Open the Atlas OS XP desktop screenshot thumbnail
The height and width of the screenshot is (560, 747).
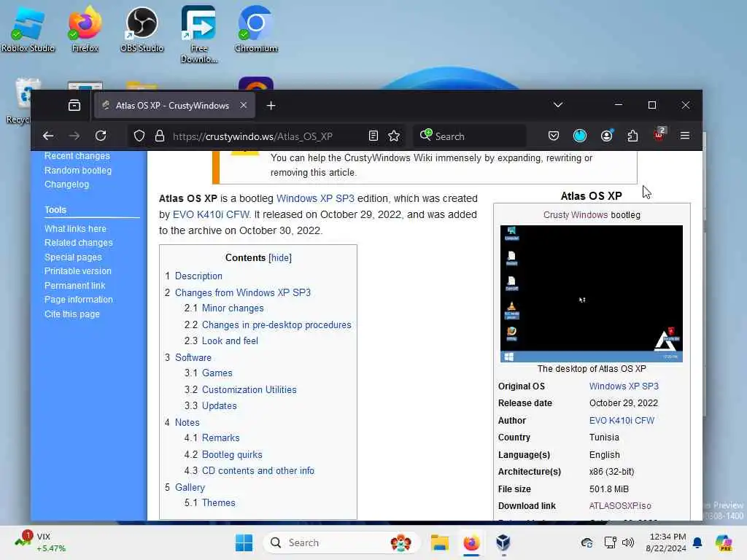click(x=591, y=294)
